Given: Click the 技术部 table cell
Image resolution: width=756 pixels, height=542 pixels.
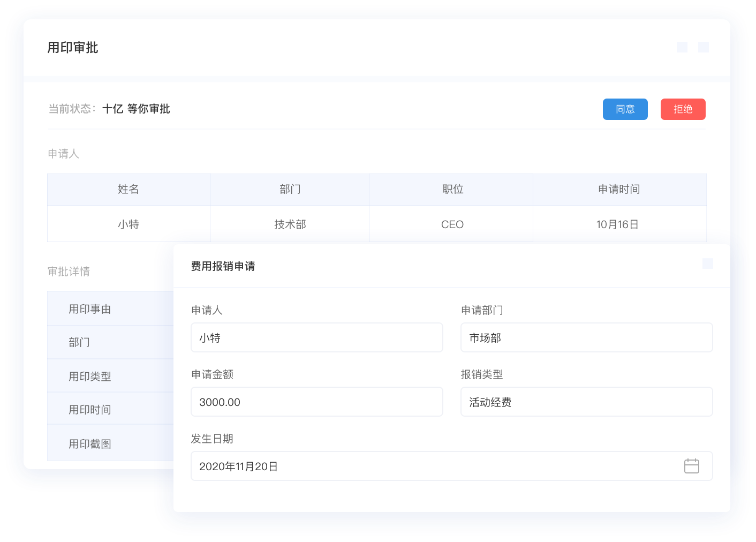Looking at the screenshot, I should [290, 224].
